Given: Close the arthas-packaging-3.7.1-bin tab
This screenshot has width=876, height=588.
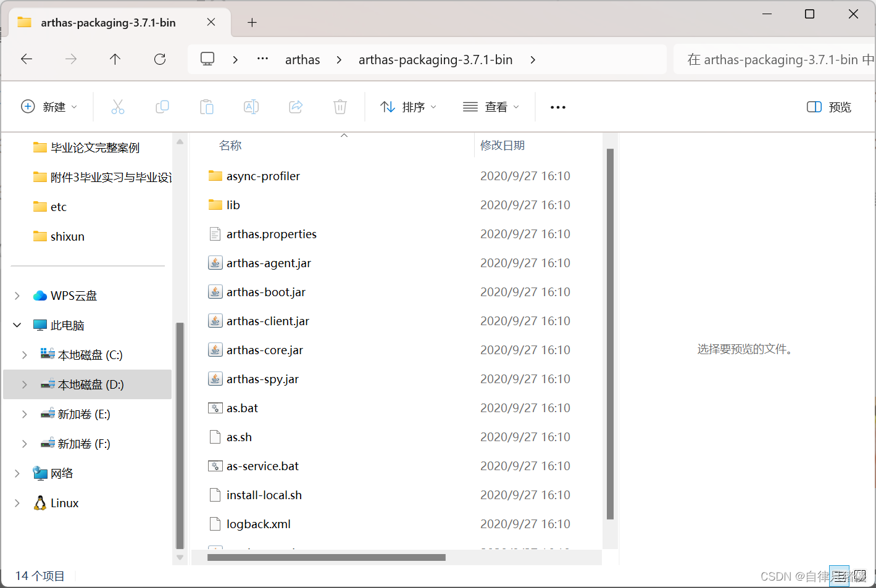Looking at the screenshot, I should [x=211, y=22].
